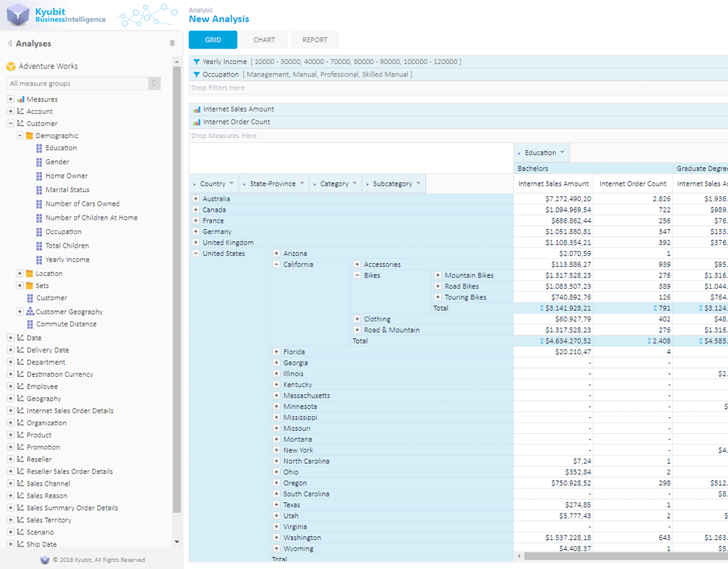Click the Demographic folder icon

pos(30,136)
